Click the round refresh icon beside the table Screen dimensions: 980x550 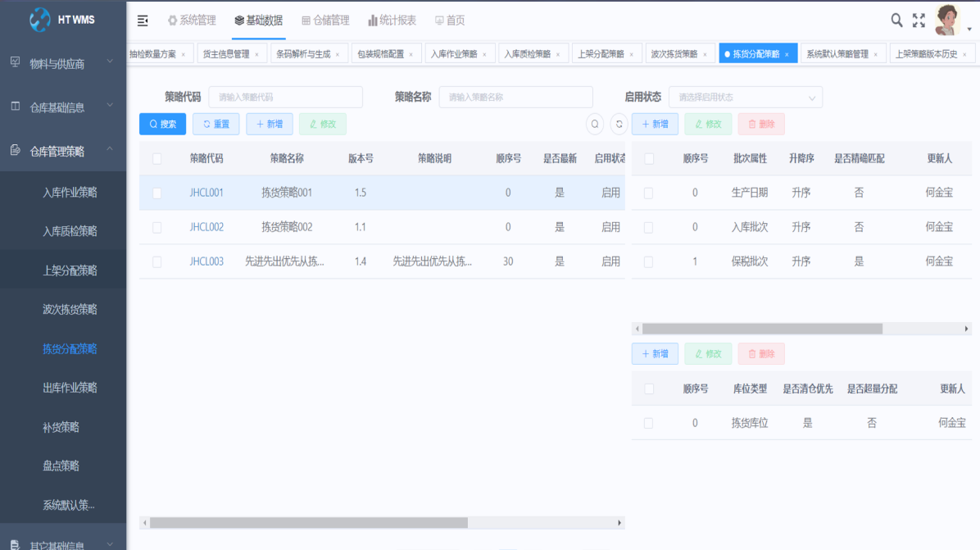point(619,124)
